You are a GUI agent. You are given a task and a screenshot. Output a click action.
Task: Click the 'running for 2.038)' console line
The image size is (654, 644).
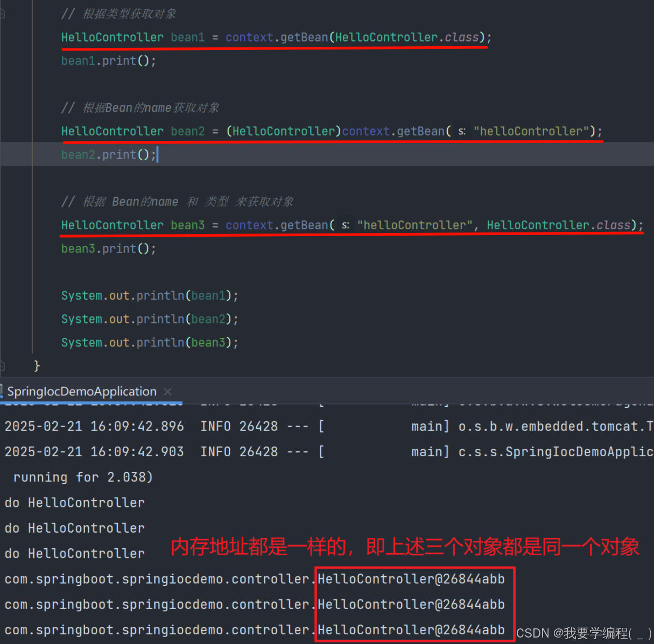(83, 477)
